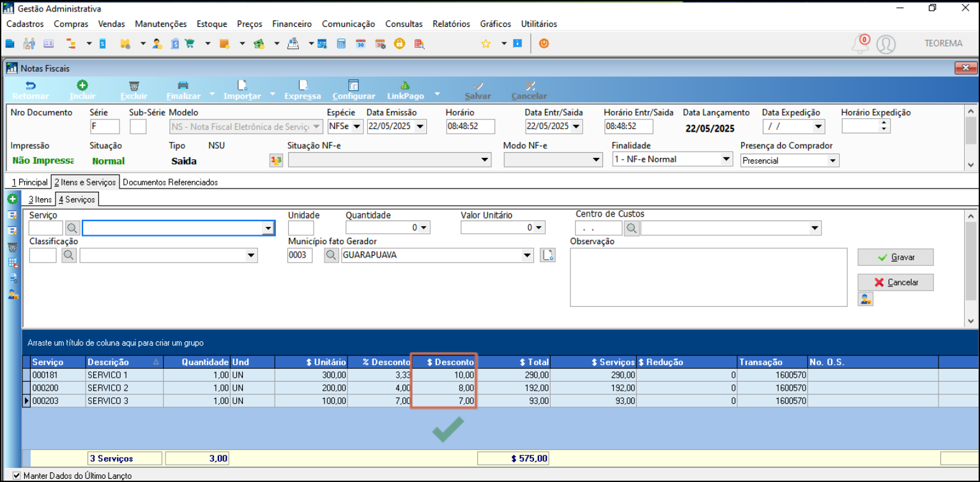Click the Expressa document icon

coord(303,85)
